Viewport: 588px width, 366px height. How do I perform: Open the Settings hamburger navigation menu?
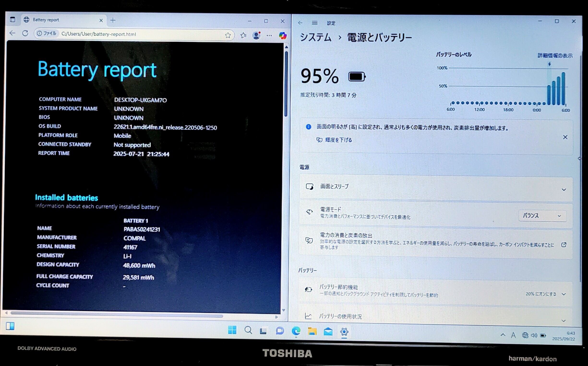[x=314, y=23]
